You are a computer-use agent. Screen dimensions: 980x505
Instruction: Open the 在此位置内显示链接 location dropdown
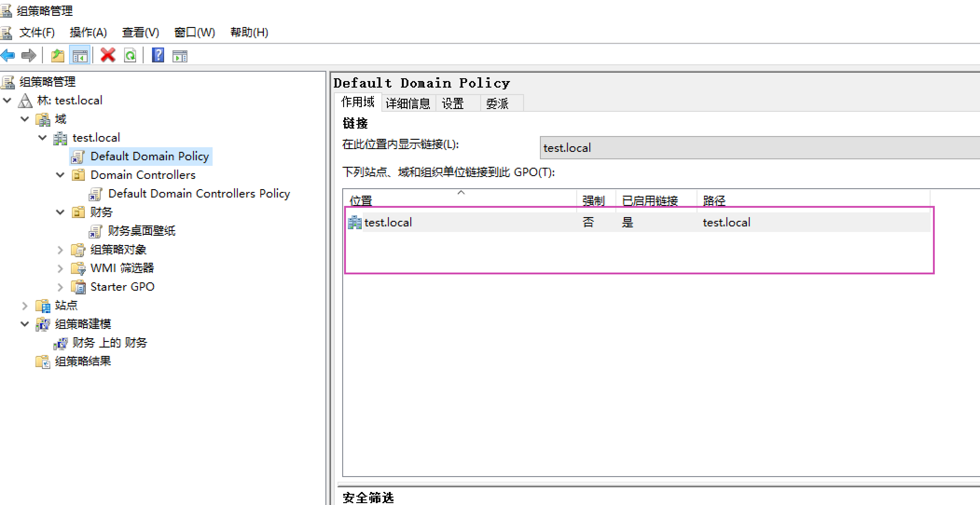(759, 148)
